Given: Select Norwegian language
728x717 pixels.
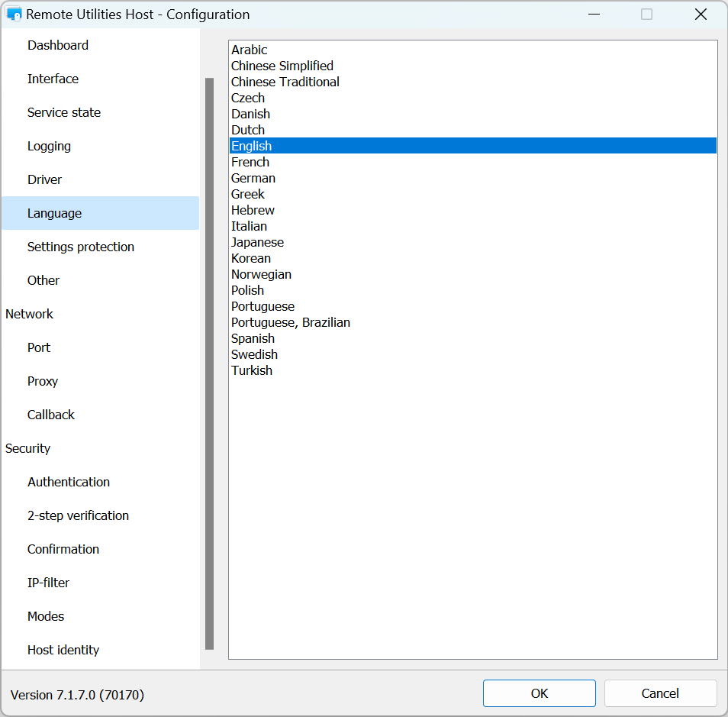Looking at the screenshot, I should (x=472, y=274).
